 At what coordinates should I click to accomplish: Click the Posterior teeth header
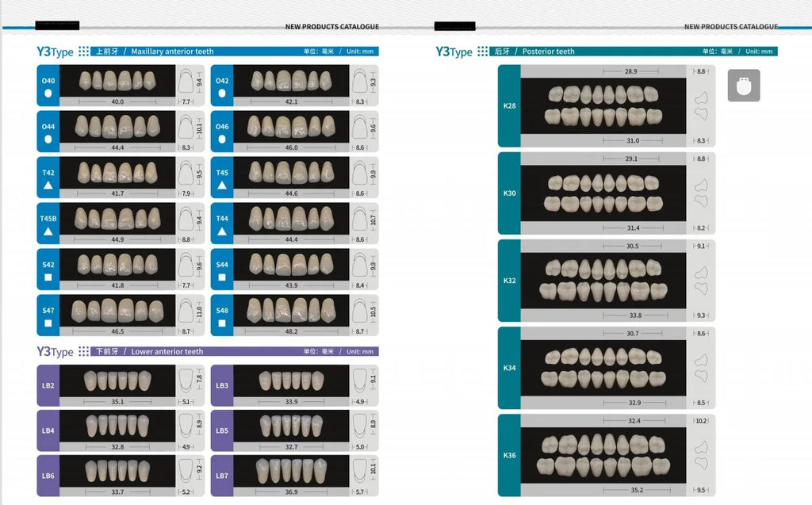point(634,52)
